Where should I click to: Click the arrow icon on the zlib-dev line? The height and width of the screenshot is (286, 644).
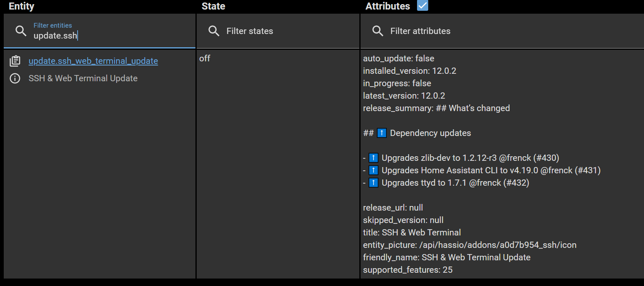pyautogui.click(x=373, y=158)
